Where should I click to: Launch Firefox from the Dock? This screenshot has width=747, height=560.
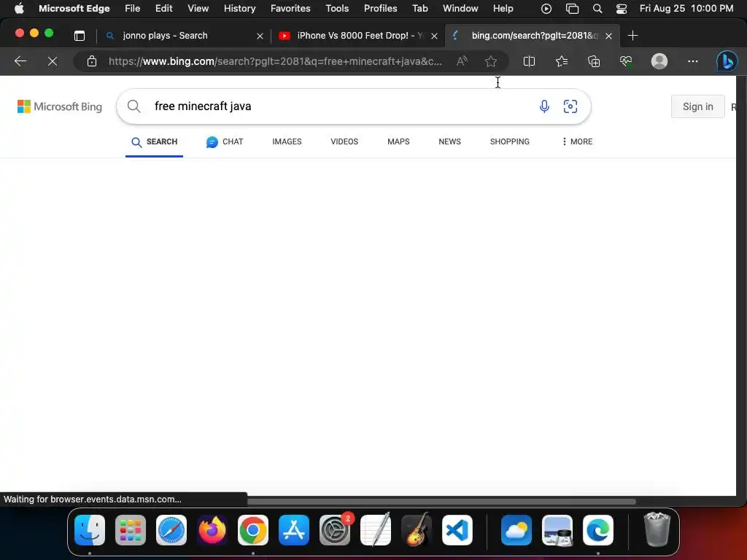(x=212, y=530)
